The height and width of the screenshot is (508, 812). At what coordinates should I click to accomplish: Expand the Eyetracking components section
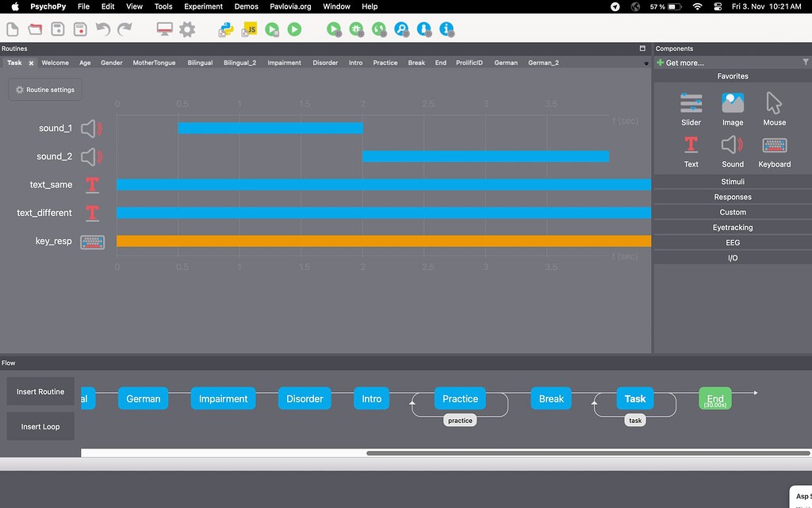pyautogui.click(x=732, y=227)
